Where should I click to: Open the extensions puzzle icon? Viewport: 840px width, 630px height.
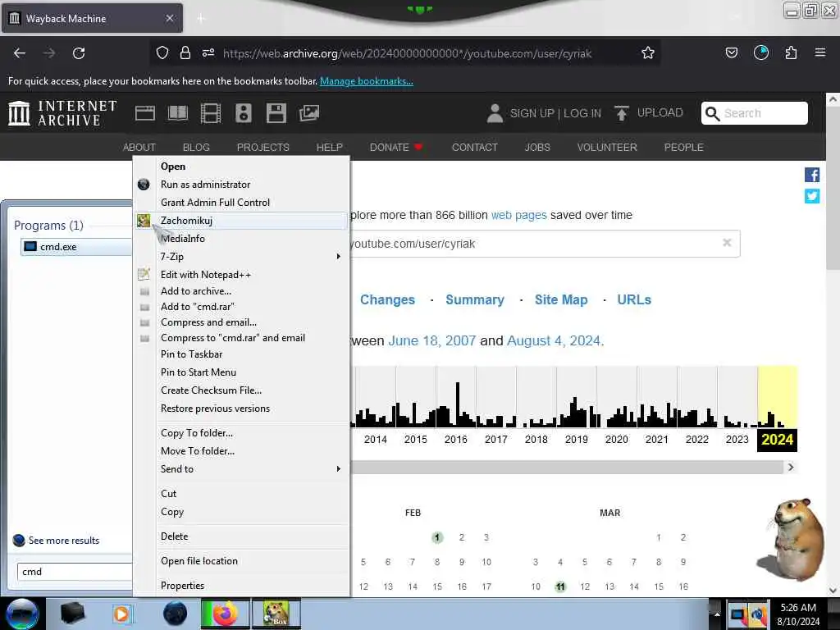click(x=792, y=53)
